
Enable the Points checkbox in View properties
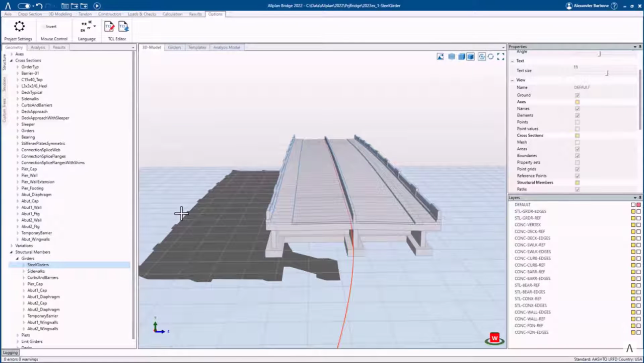[577, 122]
